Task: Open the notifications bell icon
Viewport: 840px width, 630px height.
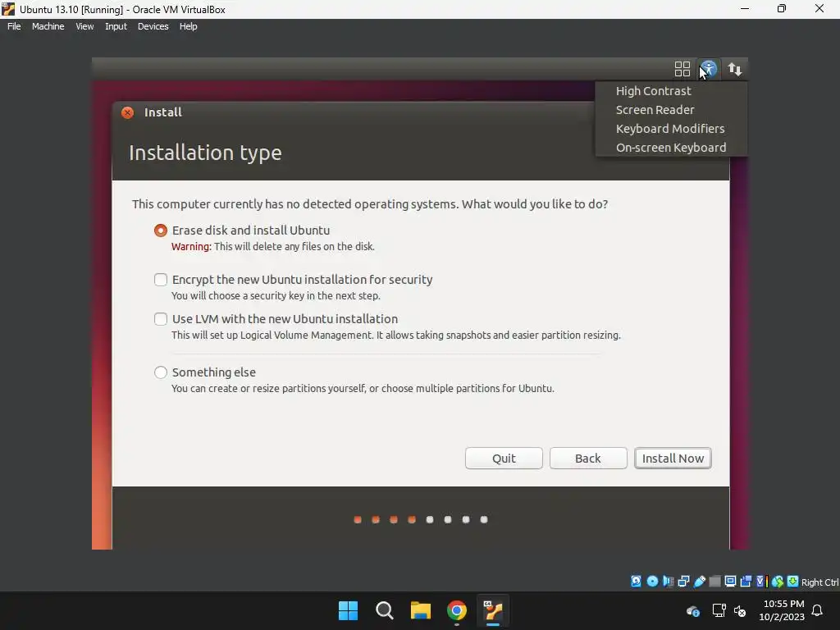Action: (817, 610)
